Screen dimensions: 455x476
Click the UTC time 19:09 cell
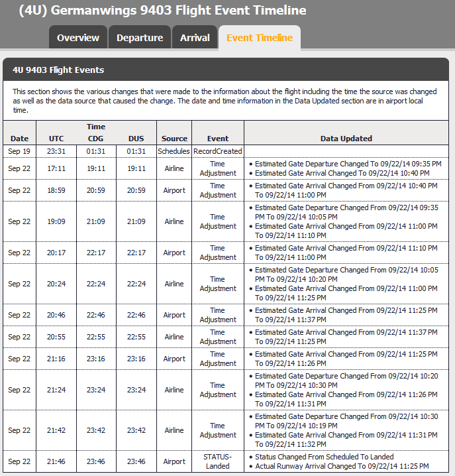56,221
